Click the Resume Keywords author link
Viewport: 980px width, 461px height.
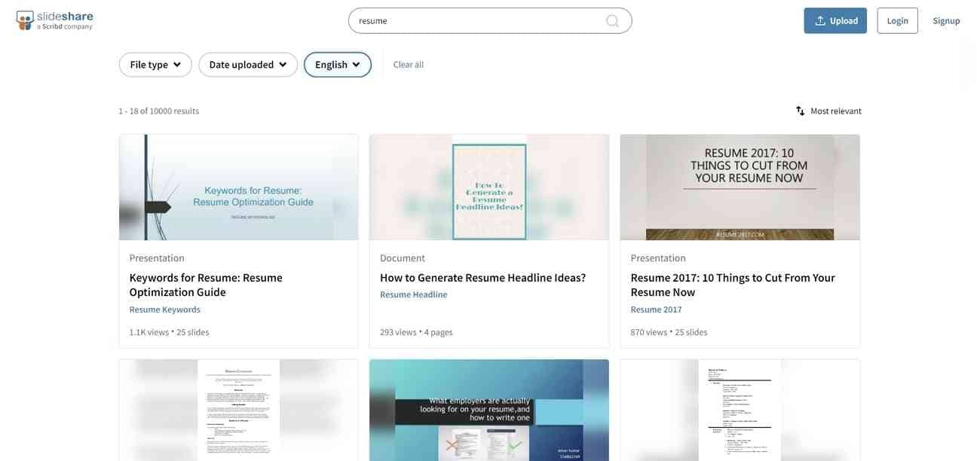(x=165, y=310)
